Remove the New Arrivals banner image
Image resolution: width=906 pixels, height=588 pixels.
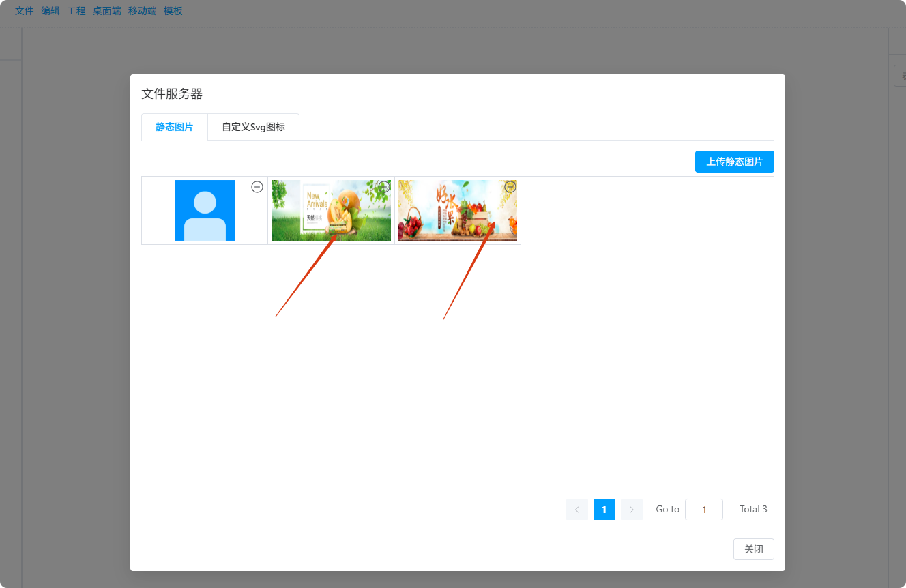(384, 187)
